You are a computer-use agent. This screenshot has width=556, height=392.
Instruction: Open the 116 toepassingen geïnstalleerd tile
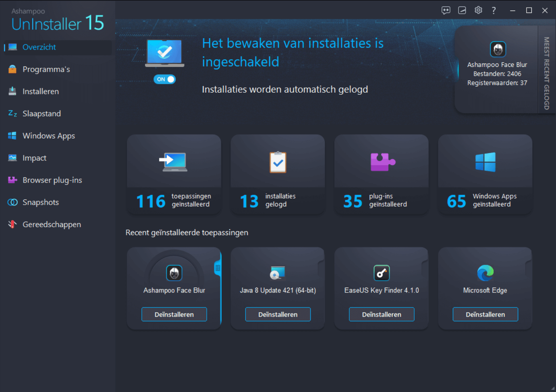pyautogui.click(x=174, y=174)
